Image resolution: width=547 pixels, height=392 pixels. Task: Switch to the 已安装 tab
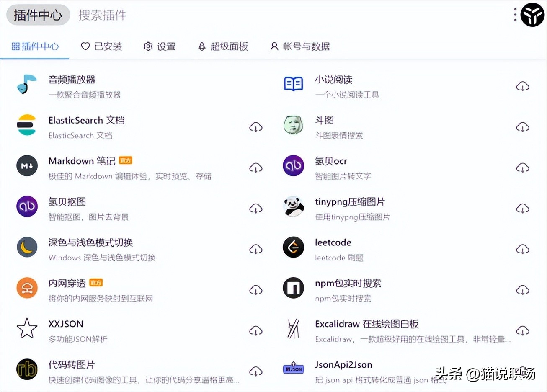102,46
